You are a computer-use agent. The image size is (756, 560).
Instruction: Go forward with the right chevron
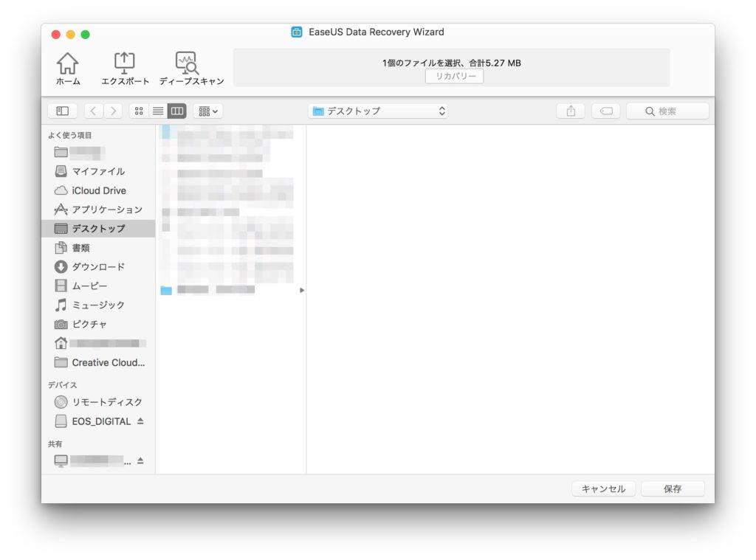coord(113,111)
